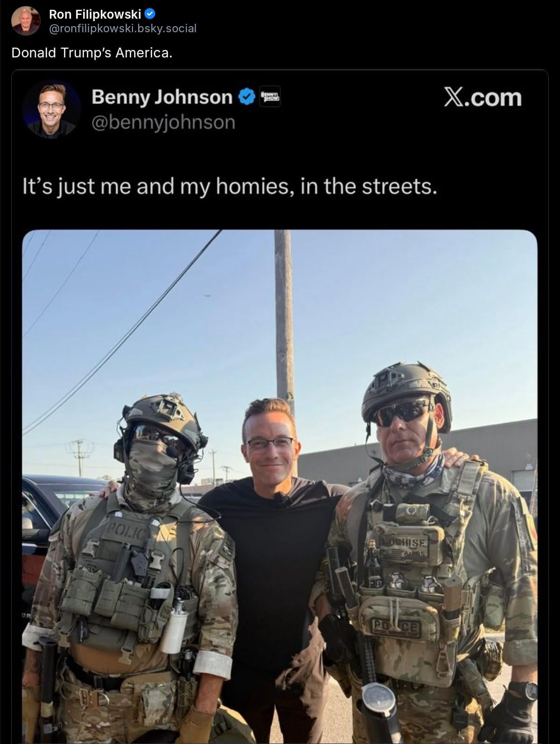Select the Ron Filipkowski display name
This screenshot has width=560, height=744.
95,14
